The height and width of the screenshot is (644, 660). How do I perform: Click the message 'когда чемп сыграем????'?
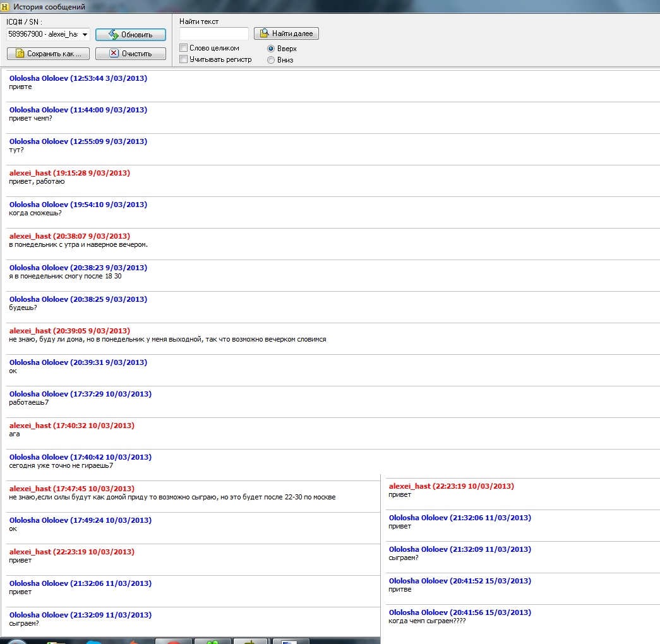426,621
